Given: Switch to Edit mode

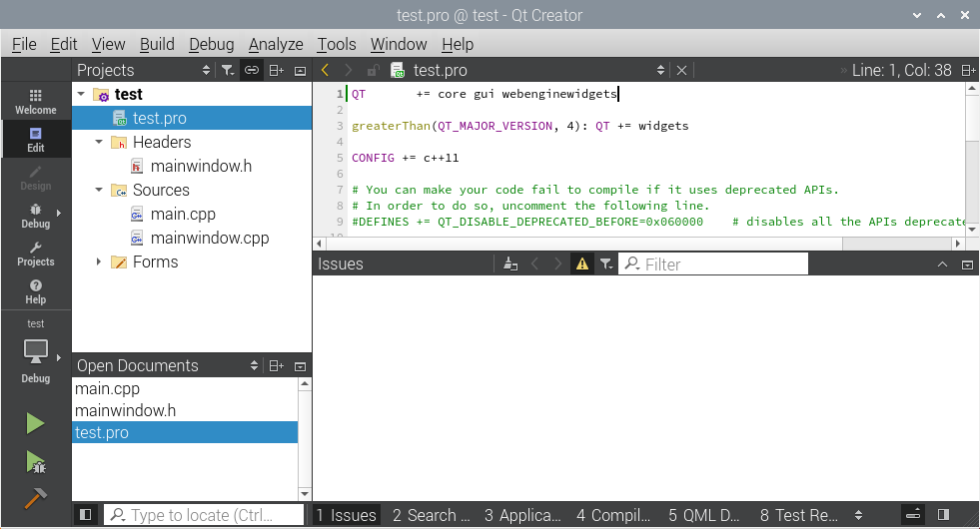Looking at the screenshot, I should [x=36, y=140].
